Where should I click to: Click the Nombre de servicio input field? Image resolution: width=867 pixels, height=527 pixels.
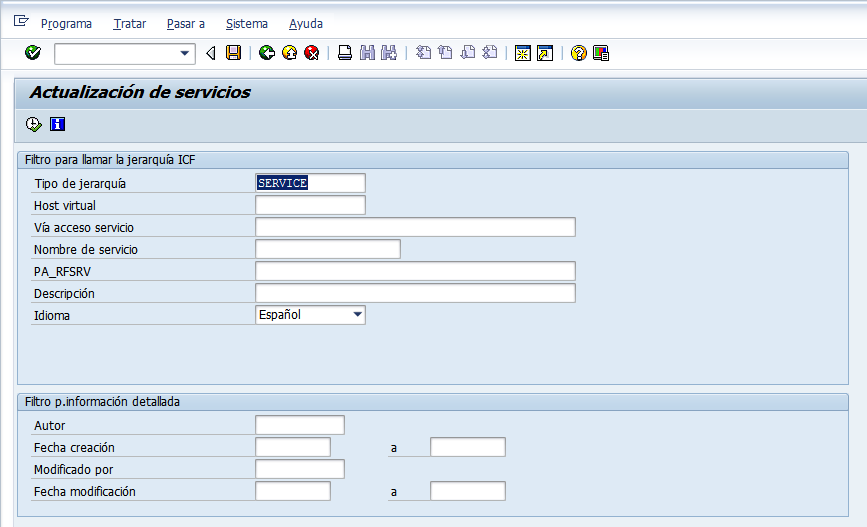point(327,249)
